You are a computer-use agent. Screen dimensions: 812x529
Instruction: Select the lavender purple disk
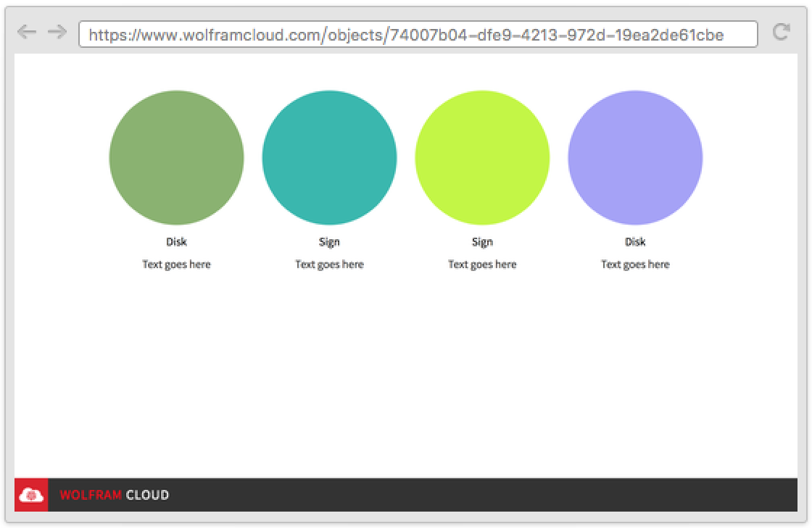point(635,157)
